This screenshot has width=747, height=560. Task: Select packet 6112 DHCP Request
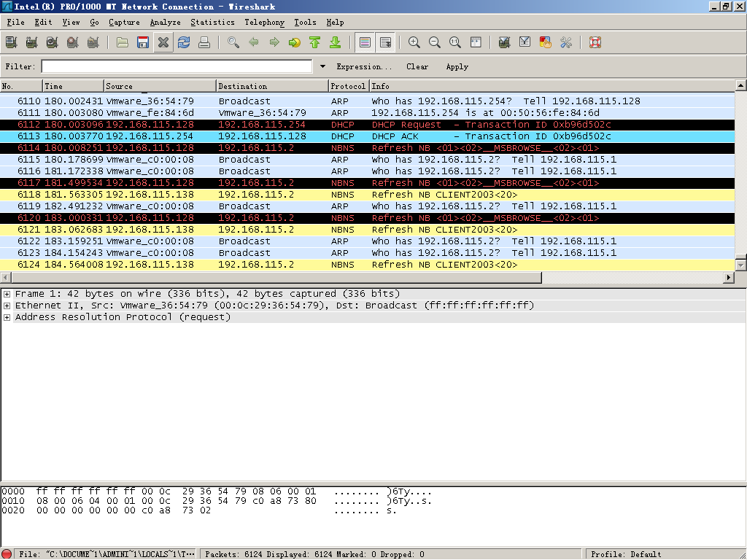pos(368,125)
